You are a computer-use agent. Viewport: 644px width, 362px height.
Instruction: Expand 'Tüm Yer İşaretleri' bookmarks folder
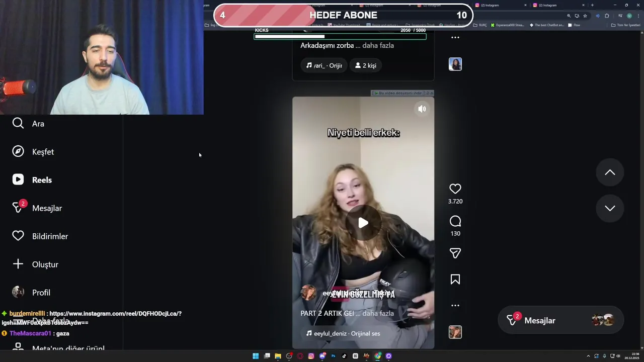tap(625, 25)
